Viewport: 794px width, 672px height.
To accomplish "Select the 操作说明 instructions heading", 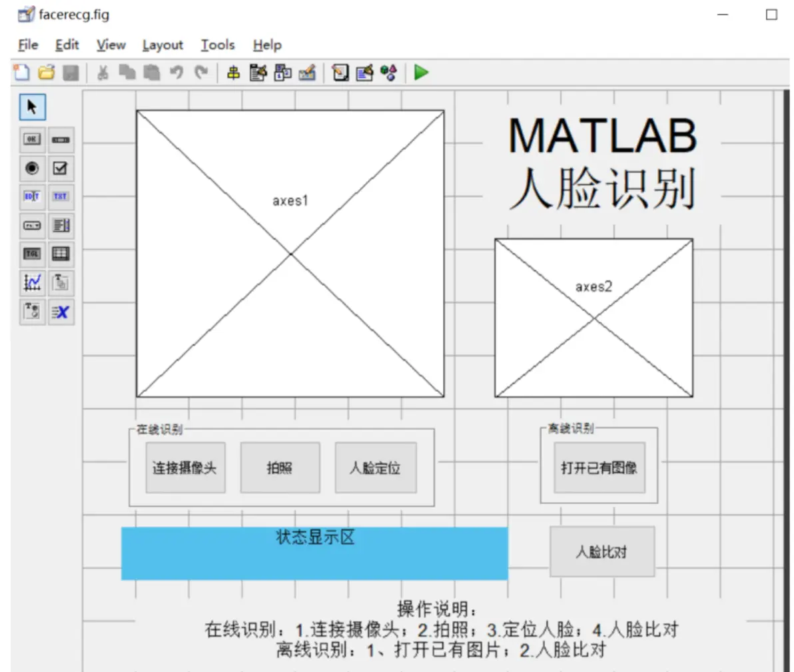I will coord(436,609).
